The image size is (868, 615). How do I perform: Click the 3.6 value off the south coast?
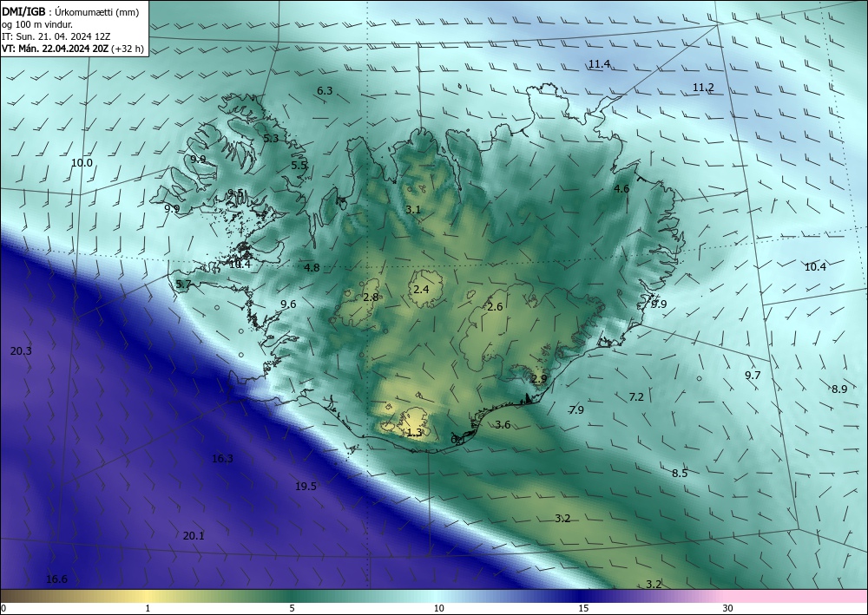pos(503,425)
